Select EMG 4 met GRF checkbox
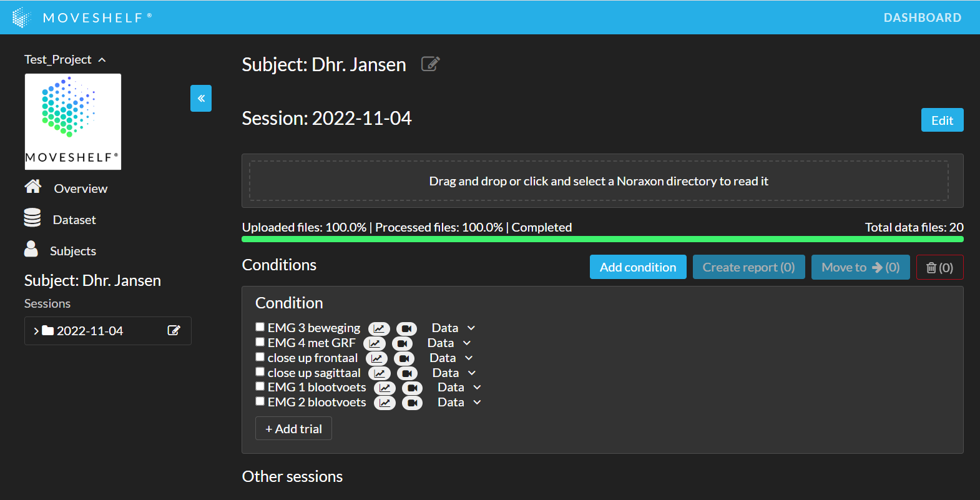The image size is (980, 500). click(x=260, y=341)
